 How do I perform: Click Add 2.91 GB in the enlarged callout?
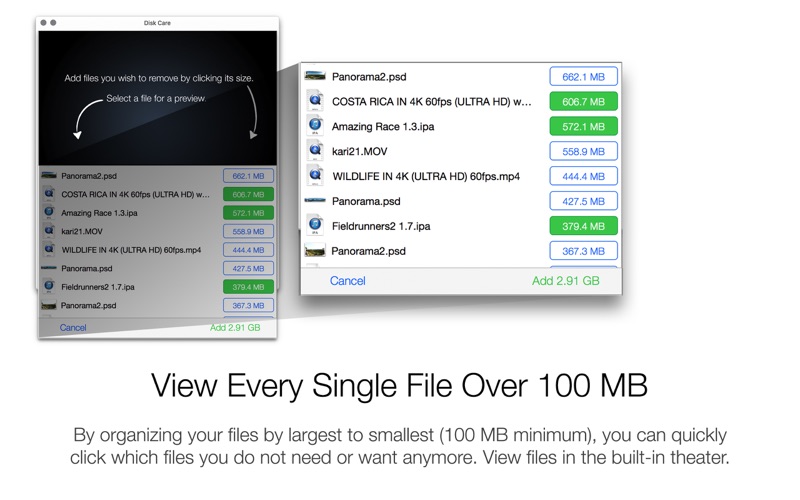566,281
